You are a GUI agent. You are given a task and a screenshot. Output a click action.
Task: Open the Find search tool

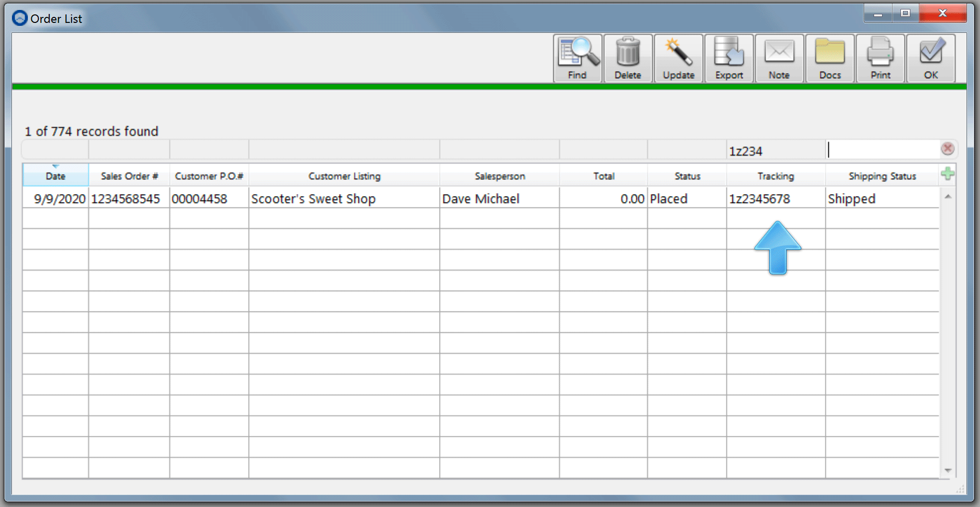coord(578,58)
